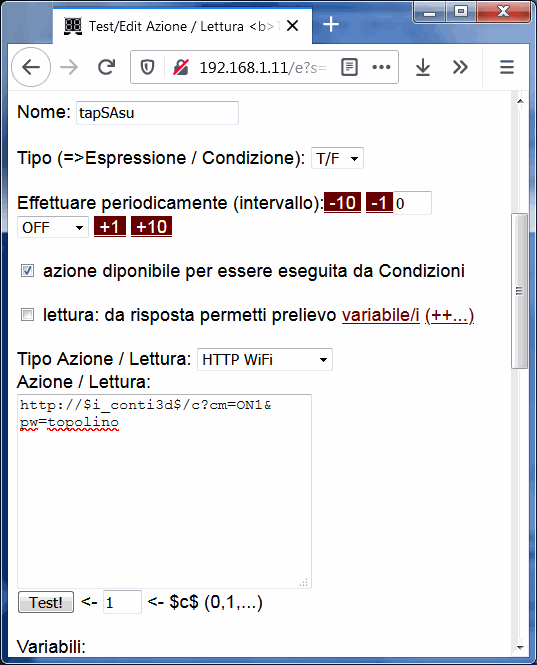
Task: Open a new tab with plus
Action: 331,24
